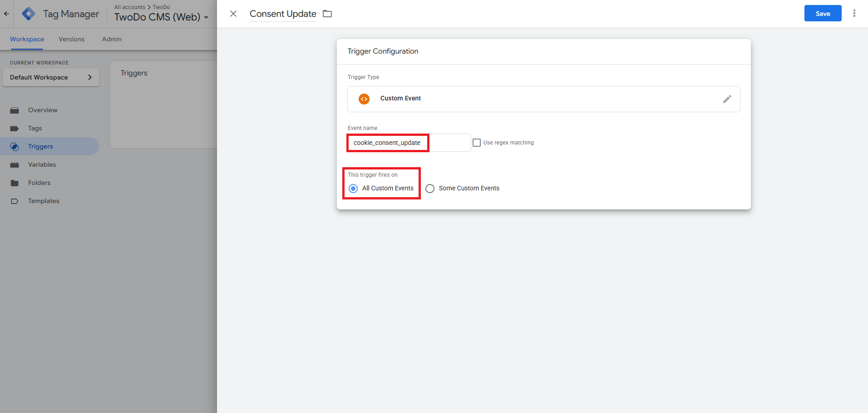Edit trigger type using the pencil icon
The width and height of the screenshot is (868, 413).
(x=727, y=99)
